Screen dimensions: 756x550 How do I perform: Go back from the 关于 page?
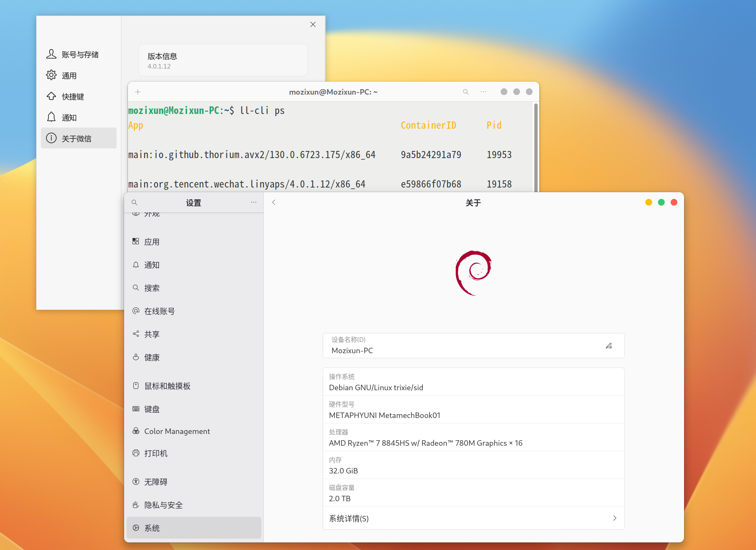274,202
